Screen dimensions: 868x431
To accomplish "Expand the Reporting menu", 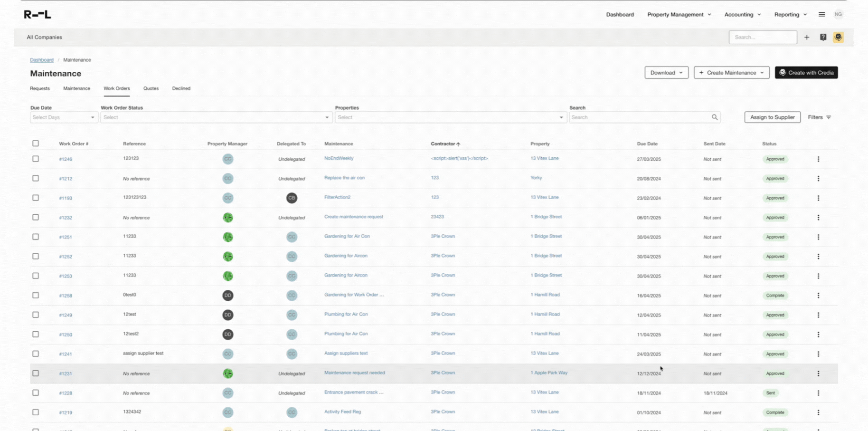I will [791, 15].
